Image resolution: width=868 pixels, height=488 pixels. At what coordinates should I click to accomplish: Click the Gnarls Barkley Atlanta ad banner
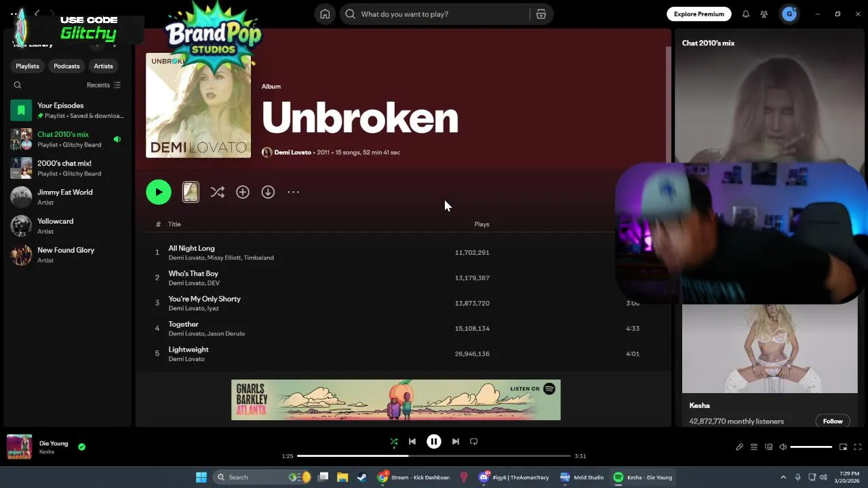point(396,400)
